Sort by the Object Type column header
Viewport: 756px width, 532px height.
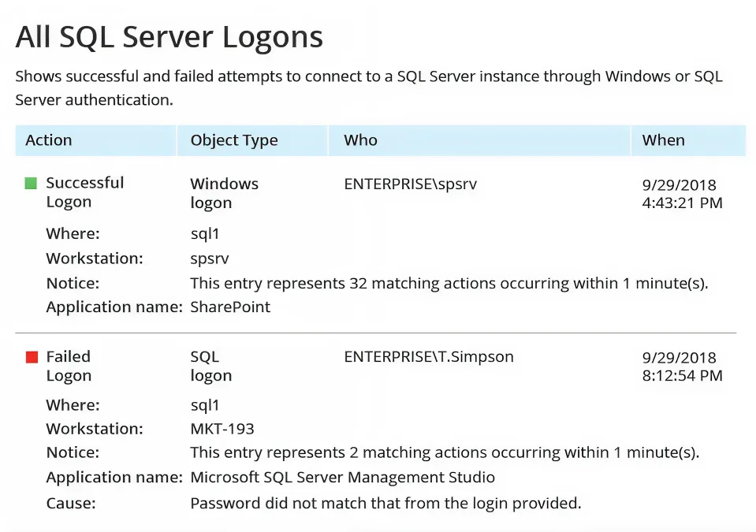(234, 140)
